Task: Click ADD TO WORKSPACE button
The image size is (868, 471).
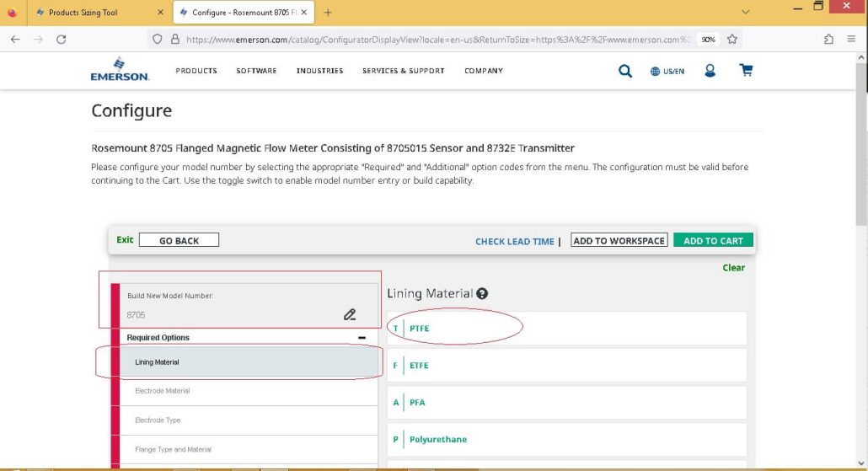Action: tap(619, 240)
